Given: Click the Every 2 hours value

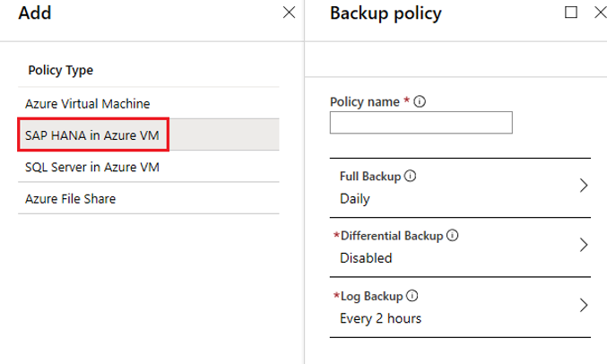Looking at the screenshot, I should point(380,317).
